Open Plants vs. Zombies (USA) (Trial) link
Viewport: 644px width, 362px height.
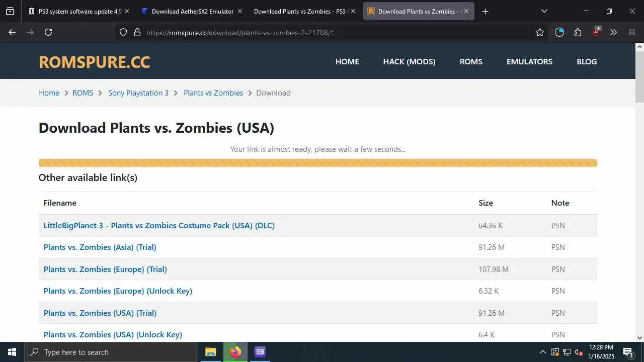tap(100, 313)
